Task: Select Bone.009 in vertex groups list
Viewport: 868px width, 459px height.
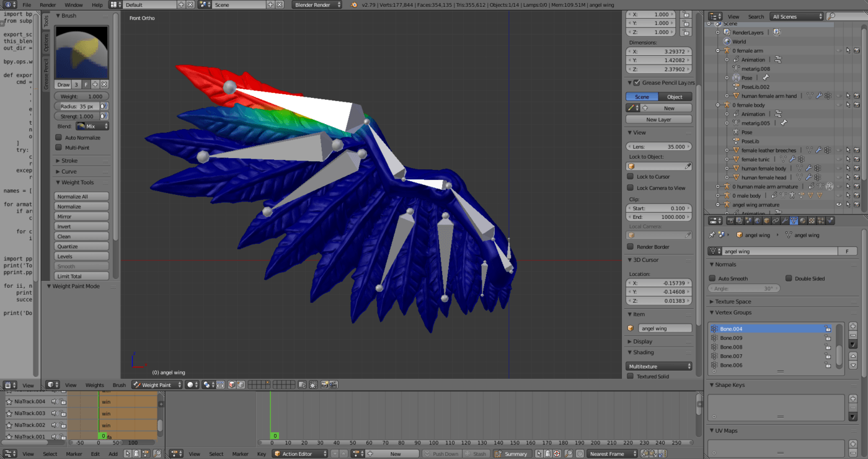Action: (771, 338)
